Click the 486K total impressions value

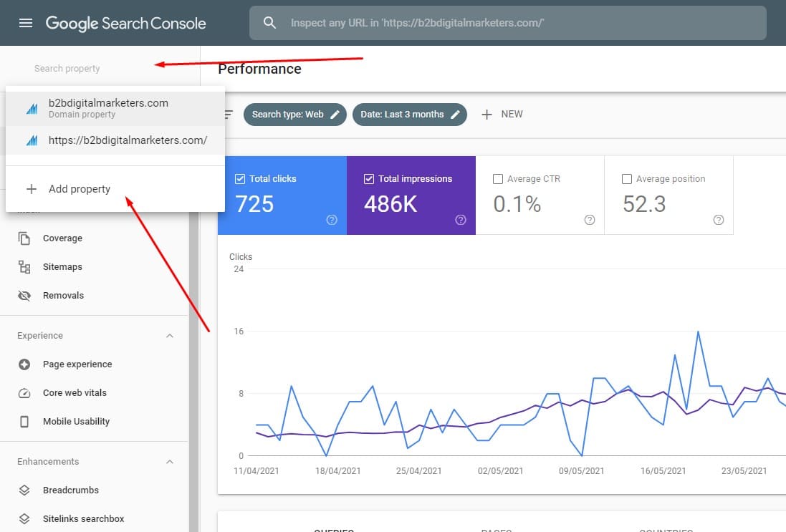click(x=390, y=204)
